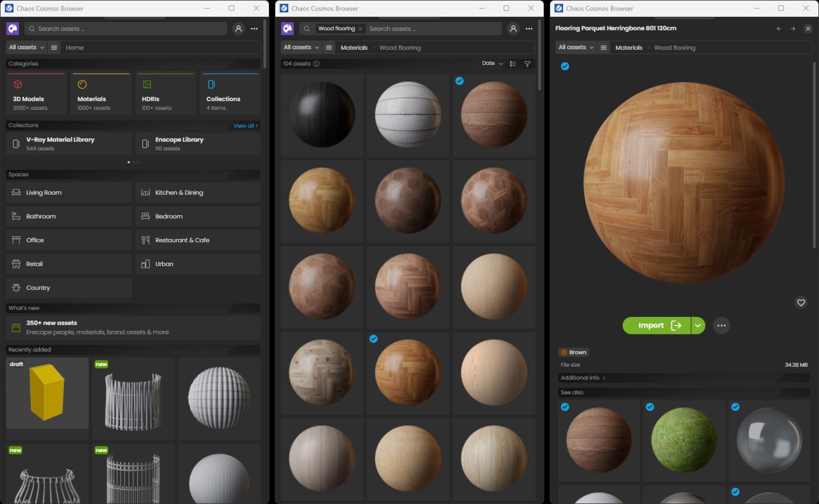
Task: Select the black wood sphere thumbnail
Action: (322, 115)
